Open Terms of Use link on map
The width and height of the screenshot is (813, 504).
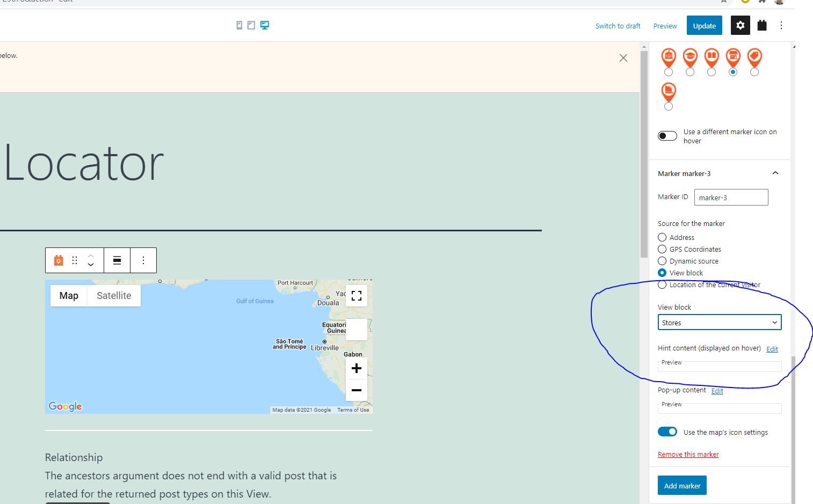coord(353,410)
